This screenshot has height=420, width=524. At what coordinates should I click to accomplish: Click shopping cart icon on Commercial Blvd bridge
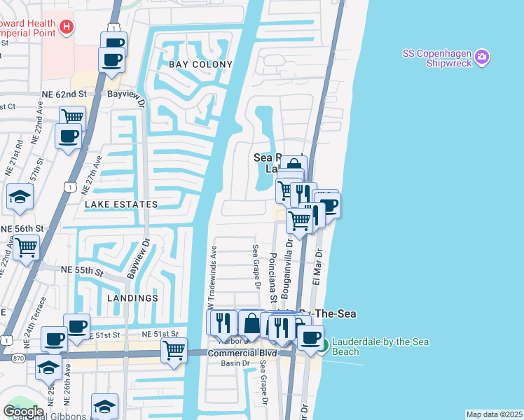tap(174, 349)
